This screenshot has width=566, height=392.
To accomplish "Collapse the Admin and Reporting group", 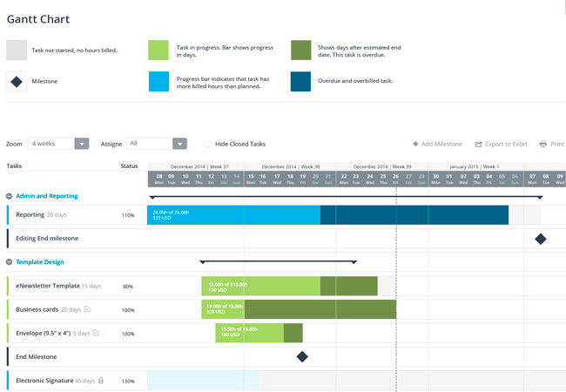I will [10, 197].
